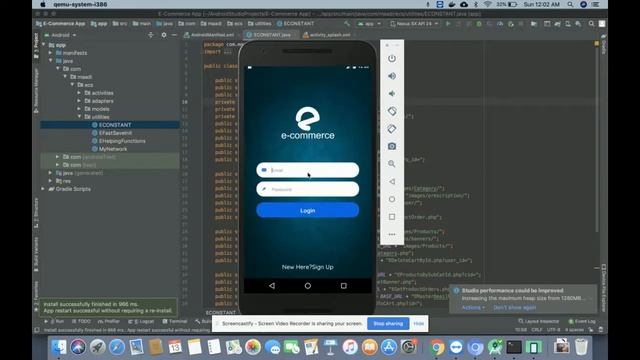Expand adapters package
This screenshot has width=640, height=360.
click(x=79, y=101)
